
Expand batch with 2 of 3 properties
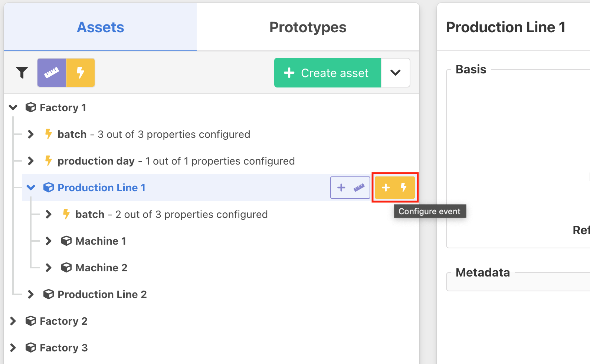pyautogui.click(x=49, y=214)
